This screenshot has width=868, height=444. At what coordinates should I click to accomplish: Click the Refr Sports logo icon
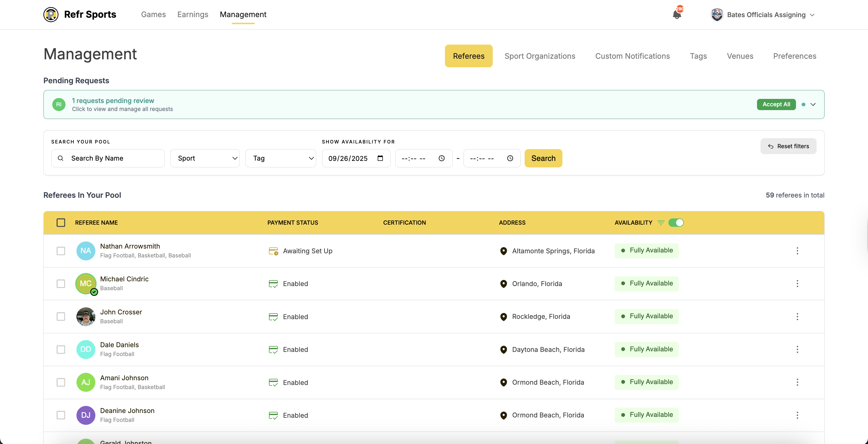[x=51, y=14]
